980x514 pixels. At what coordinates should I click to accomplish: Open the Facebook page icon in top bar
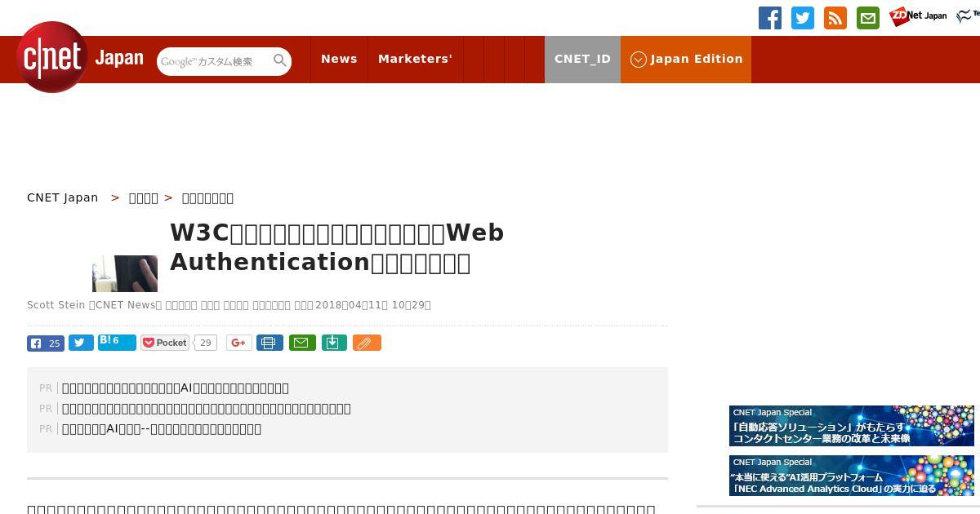coord(770,18)
